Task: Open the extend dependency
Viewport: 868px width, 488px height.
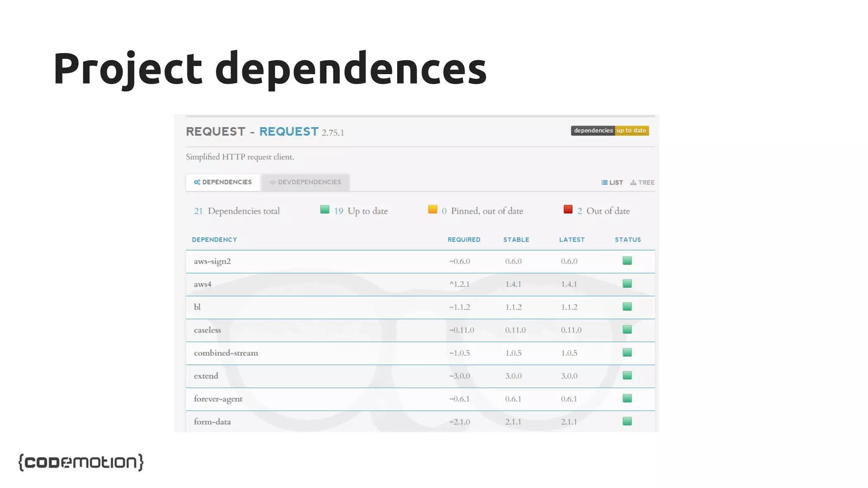Action: 206,376
